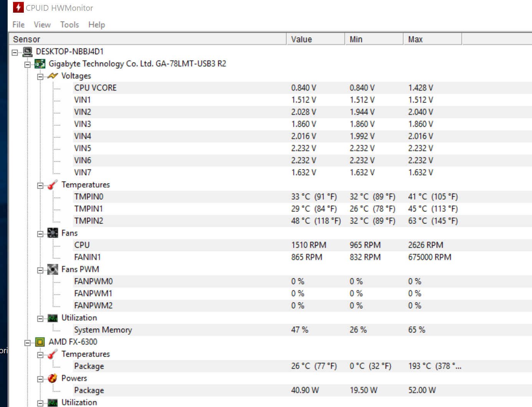The image size is (532, 407).
Task: Click the Fans PWM icon
Action: [53, 270]
